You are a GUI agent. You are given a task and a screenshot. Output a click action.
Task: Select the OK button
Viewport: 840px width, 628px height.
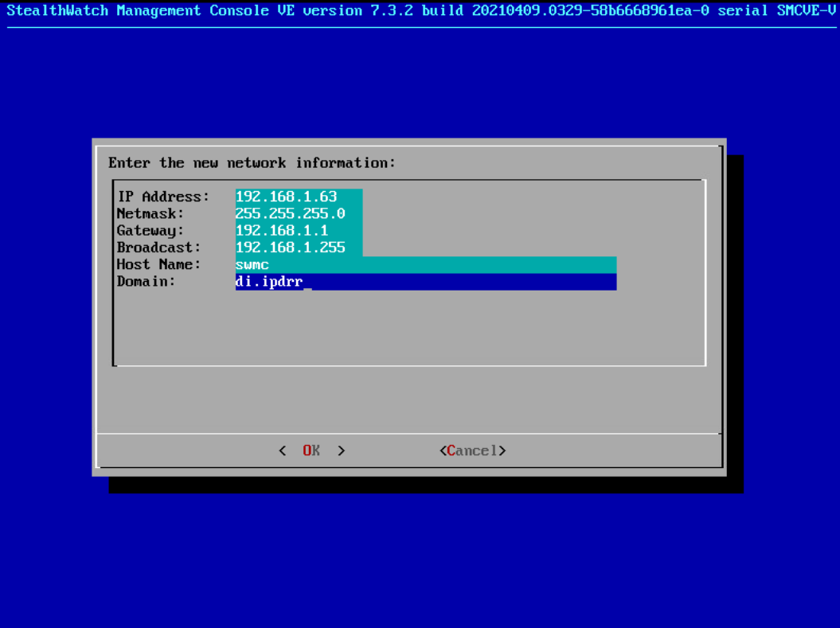click(x=311, y=451)
